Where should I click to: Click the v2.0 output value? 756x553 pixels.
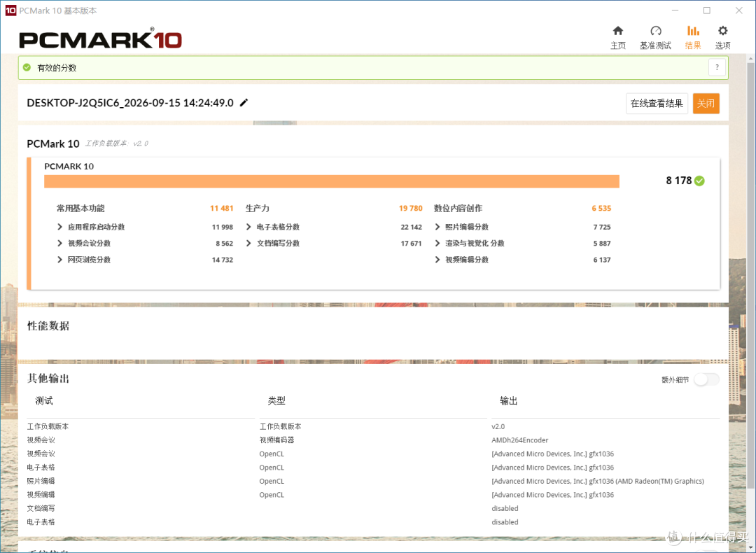[x=498, y=427]
